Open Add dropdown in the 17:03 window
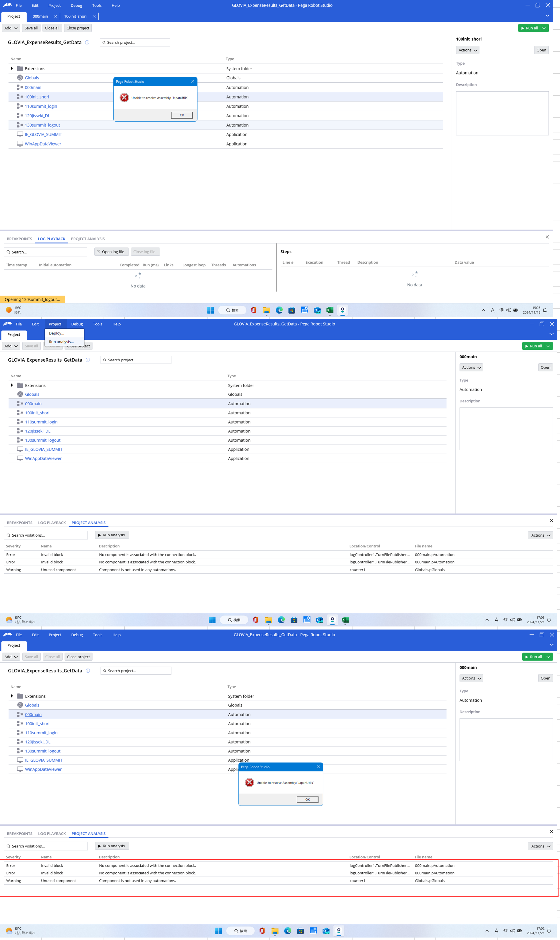The height and width of the screenshot is (940, 560). (11, 346)
